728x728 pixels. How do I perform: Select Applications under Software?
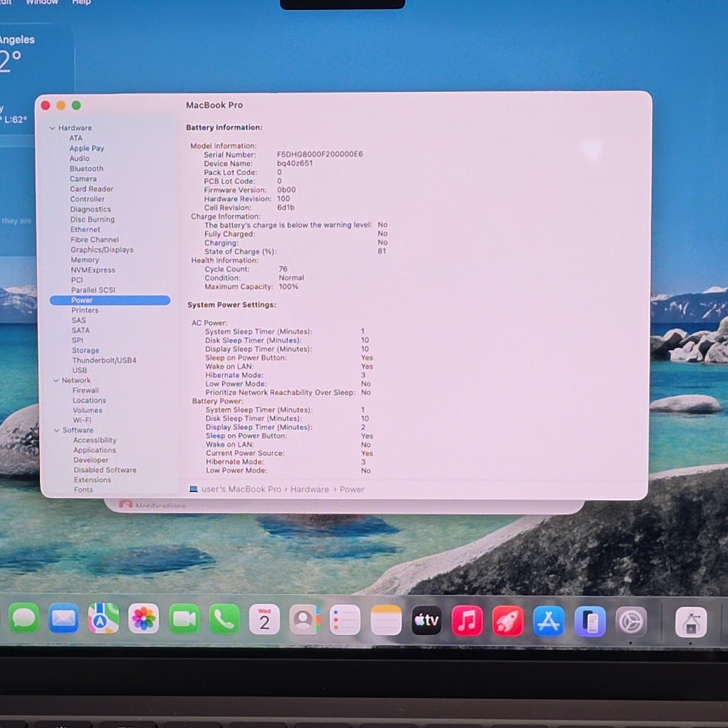click(x=95, y=450)
